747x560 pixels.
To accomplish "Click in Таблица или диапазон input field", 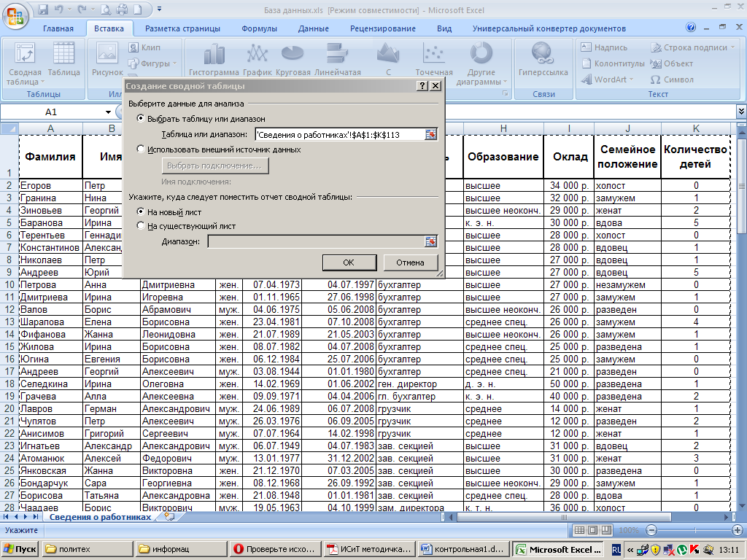I will point(340,135).
